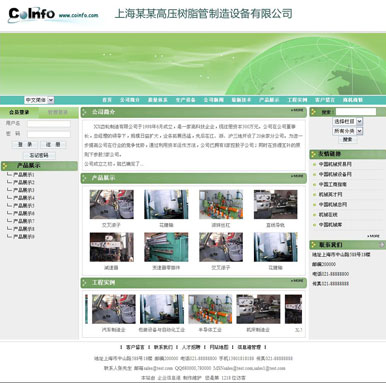Viewport: 386px width, 383px height.
Task: Switch to the greyed tab beside 会员登录
Action: (x=58, y=112)
